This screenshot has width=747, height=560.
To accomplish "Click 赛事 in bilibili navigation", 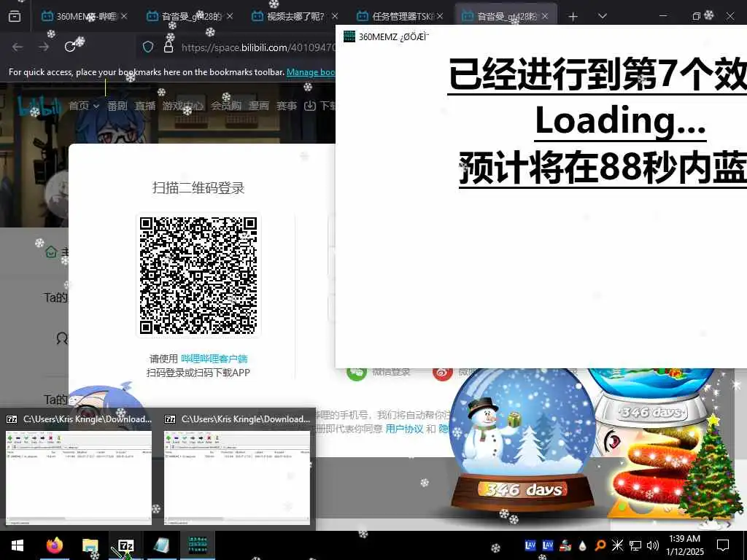I will tap(287, 106).
